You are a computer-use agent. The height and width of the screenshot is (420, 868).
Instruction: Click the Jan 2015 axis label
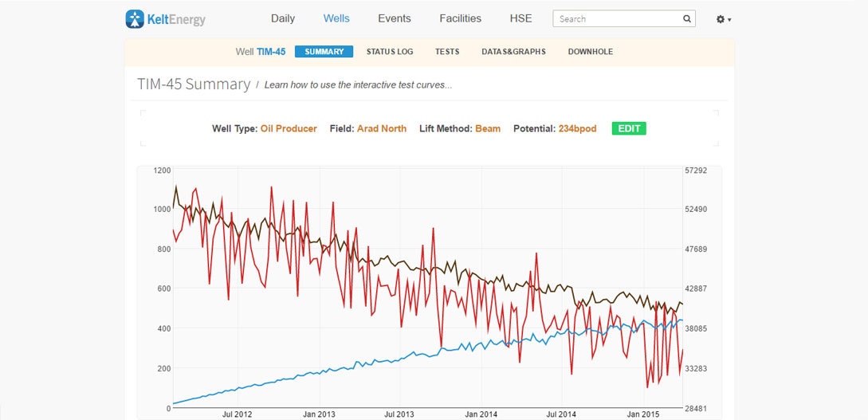tap(642, 414)
